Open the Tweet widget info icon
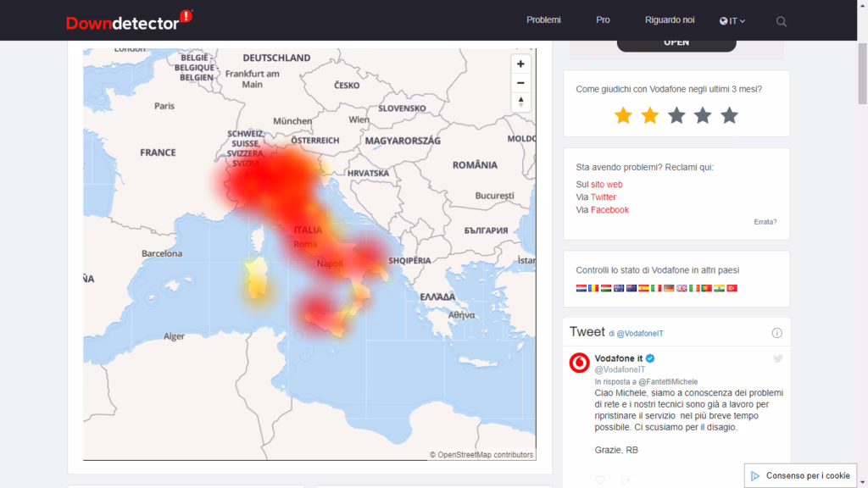Viewport: 868px width, 488px height. click(x=776, y=332)
